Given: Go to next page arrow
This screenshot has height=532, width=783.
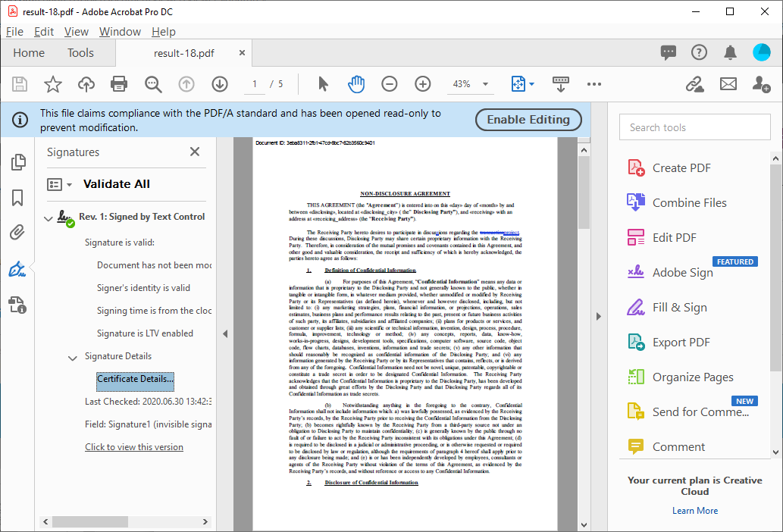Looking at the screenshot, I should (220, 84).
